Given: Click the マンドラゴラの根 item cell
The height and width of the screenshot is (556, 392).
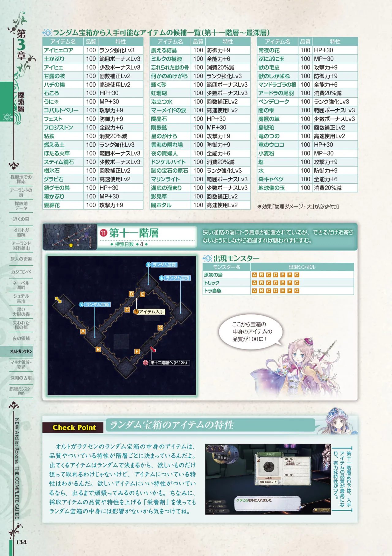Looking at the screenshot, I should pos(278,85).
